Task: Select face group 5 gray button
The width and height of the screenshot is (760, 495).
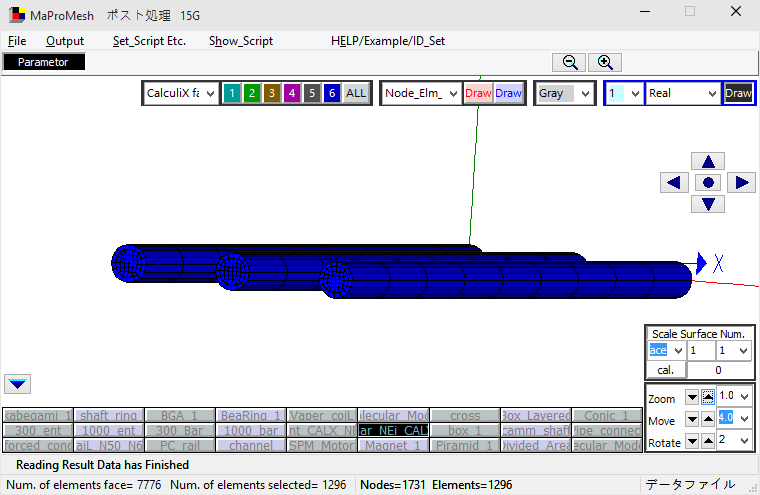Action: tap(312, 93)
